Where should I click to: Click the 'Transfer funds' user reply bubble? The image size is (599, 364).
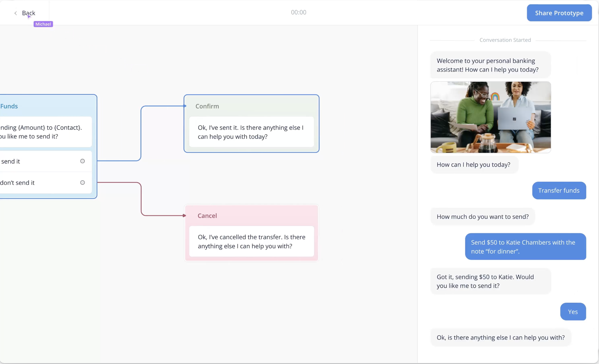tap(559, 190)
